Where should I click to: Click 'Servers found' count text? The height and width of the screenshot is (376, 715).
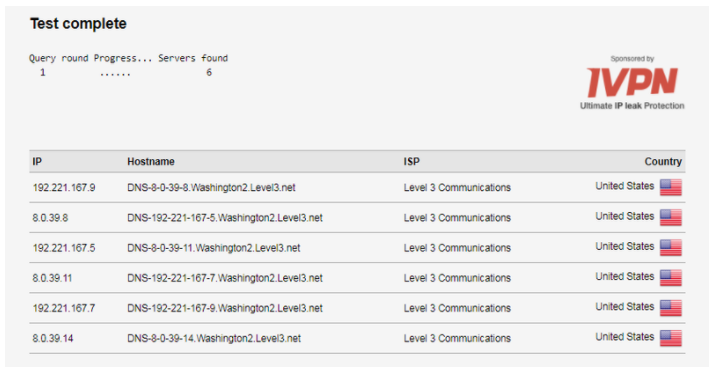pyautogui.click(x=209, y=72)
